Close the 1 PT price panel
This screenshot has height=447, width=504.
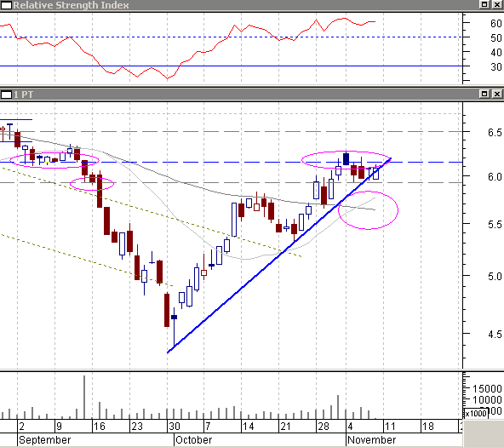(x=496, y=94)
